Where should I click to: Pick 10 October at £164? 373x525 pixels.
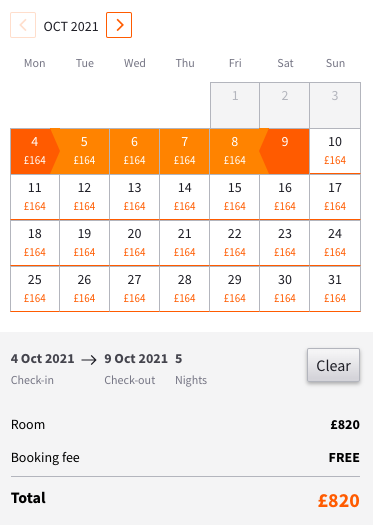click(x=335, y=151)
